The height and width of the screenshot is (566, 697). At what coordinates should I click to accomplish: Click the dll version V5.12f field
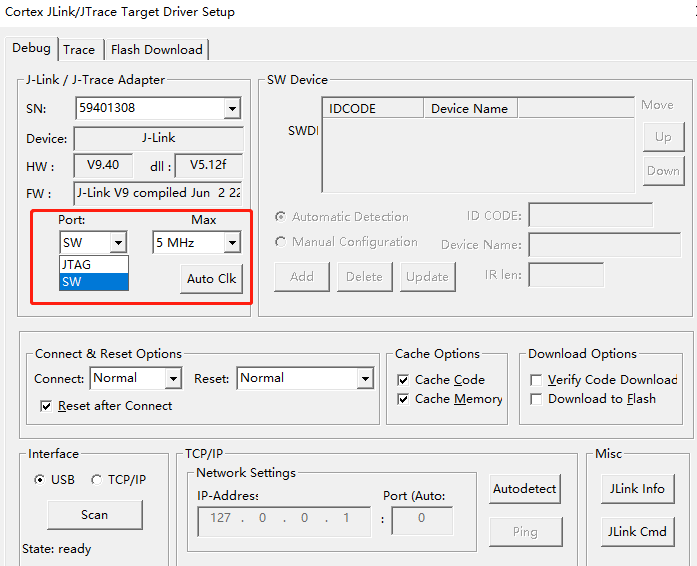pos(208,165)
